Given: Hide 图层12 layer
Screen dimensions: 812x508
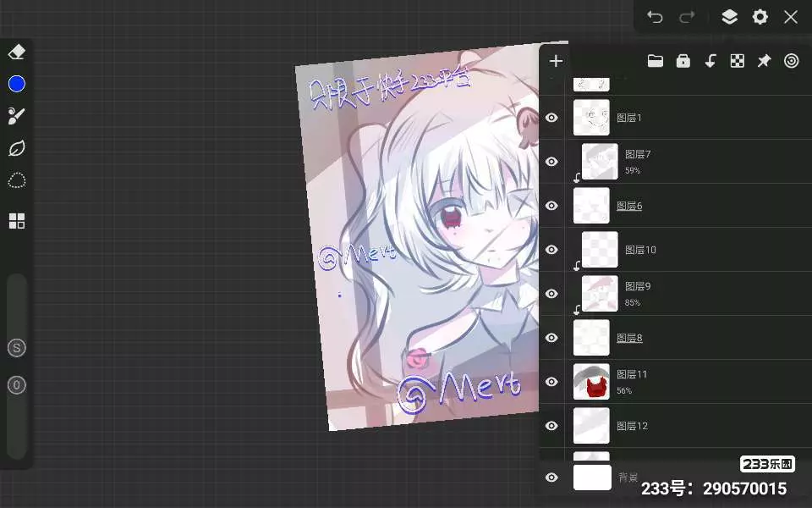Looking at the screenshot, I should click(551, 426).
